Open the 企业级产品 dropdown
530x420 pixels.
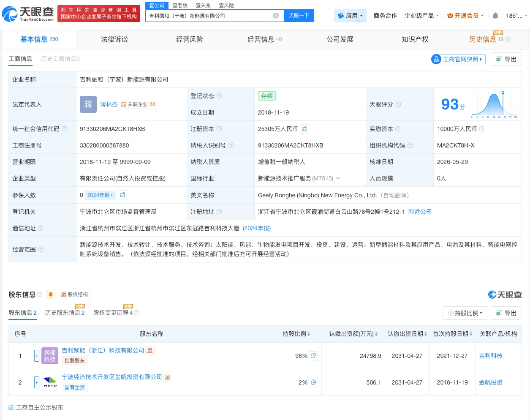(421, 16)
